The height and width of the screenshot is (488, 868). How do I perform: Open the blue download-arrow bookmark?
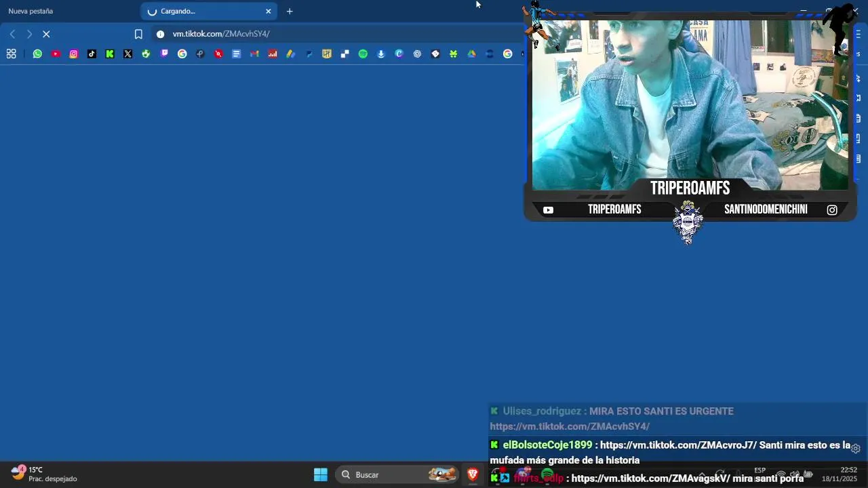[381, 54]
